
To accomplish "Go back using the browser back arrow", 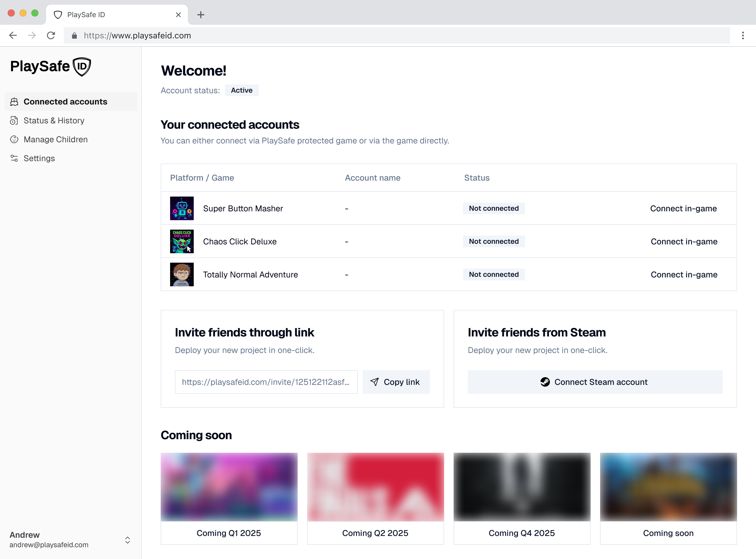I will [x=13, y=35].
